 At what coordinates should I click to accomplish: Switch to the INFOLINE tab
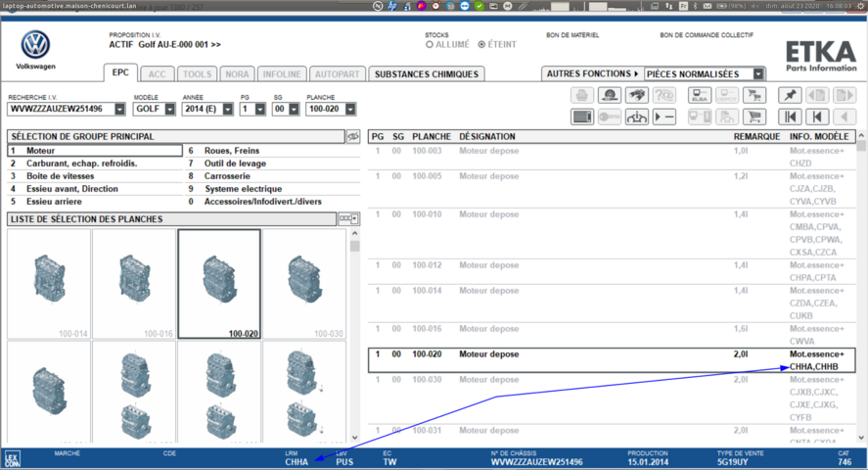tap(282, 74)
